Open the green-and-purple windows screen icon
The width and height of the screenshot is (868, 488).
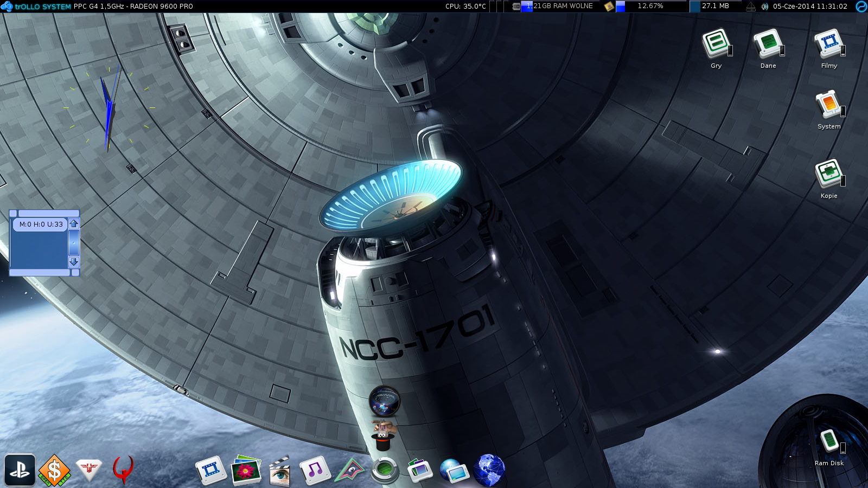click(x=419, y=470)
